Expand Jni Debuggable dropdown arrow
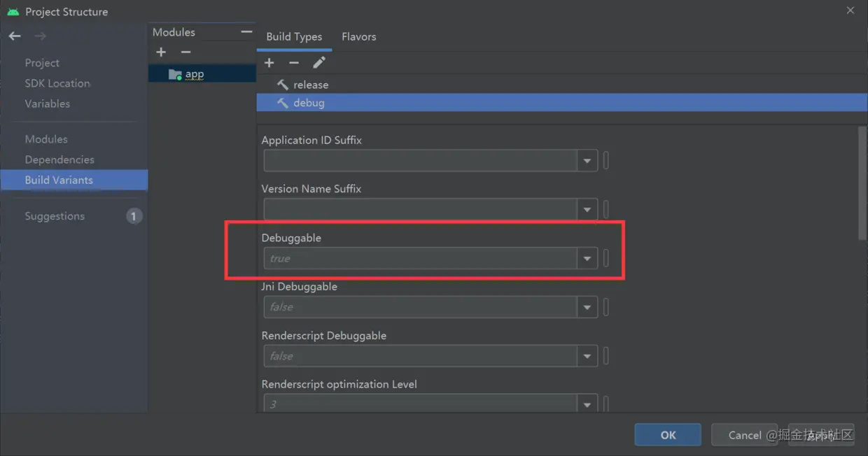The width and height of the screenshot is (868, 456). [587, 307]
